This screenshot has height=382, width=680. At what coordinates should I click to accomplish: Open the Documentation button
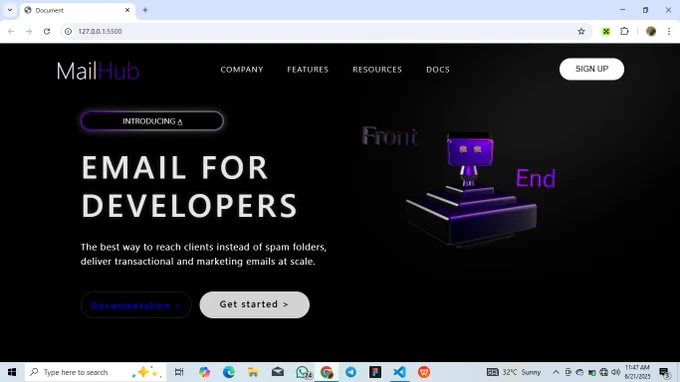[136, 305]
